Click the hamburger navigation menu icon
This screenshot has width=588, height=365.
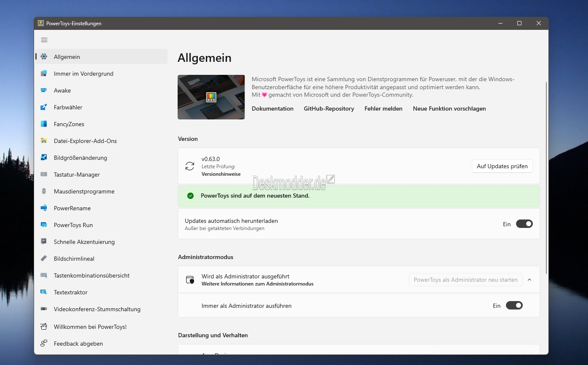tap(44, 40)
